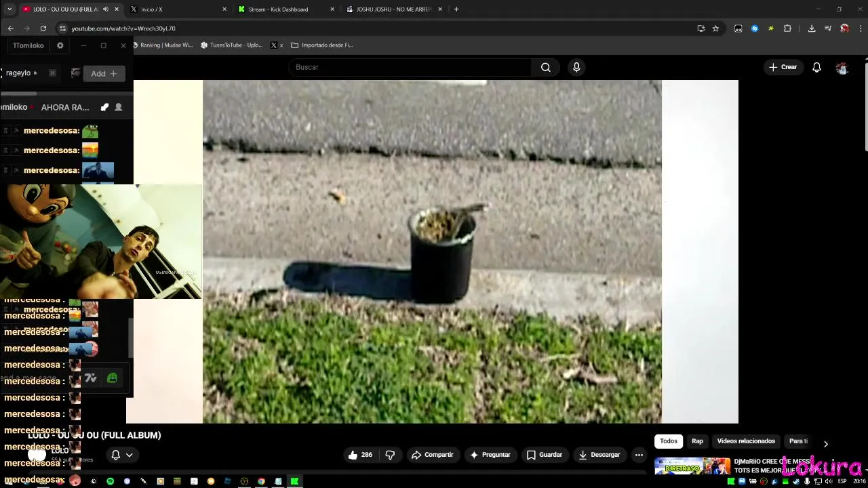Click the youtube.com address bar
The height and width of the screenshot is (488, 868).
pyautogui.click(x=380, y=28)
